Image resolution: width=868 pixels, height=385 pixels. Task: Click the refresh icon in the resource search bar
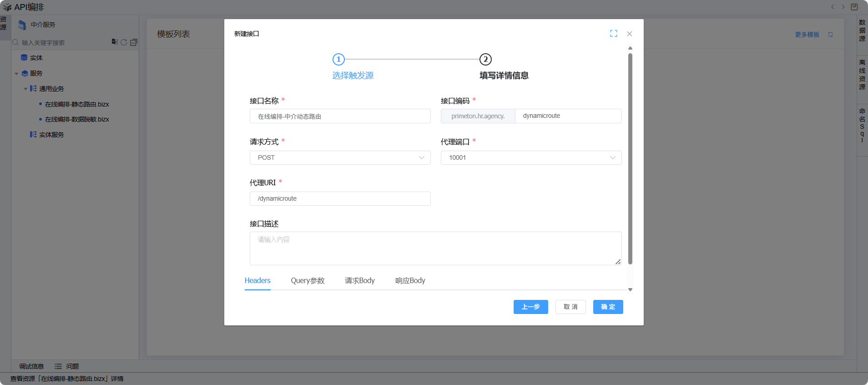pos(124,42)
